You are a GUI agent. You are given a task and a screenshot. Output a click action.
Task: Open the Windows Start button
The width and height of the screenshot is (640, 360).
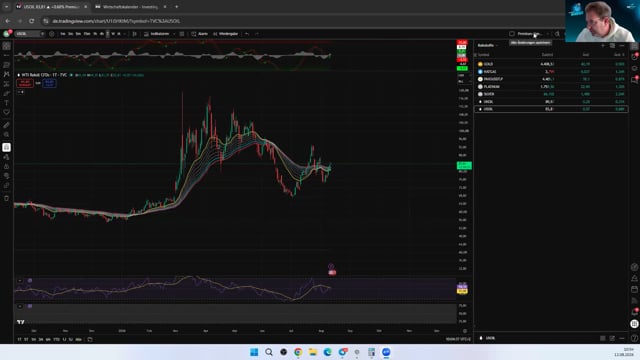point(254,352)
